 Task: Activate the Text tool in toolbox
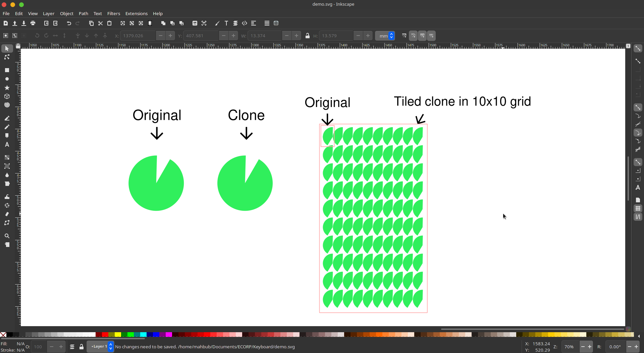click(7, 145)
